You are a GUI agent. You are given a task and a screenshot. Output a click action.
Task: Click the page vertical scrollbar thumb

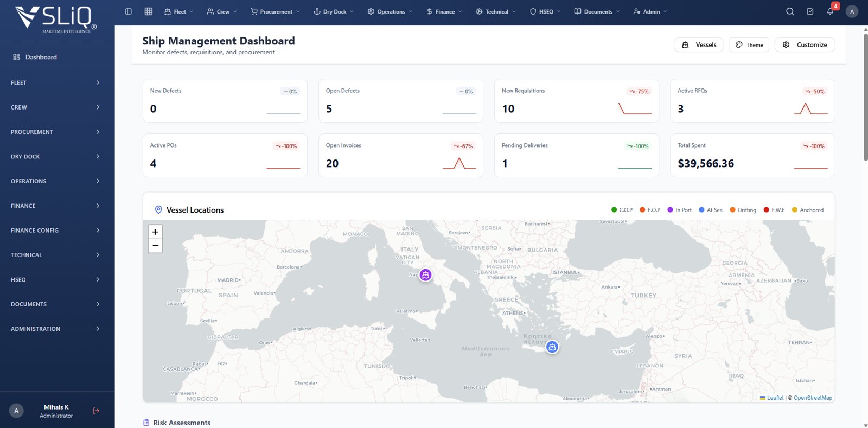[865, 98]
